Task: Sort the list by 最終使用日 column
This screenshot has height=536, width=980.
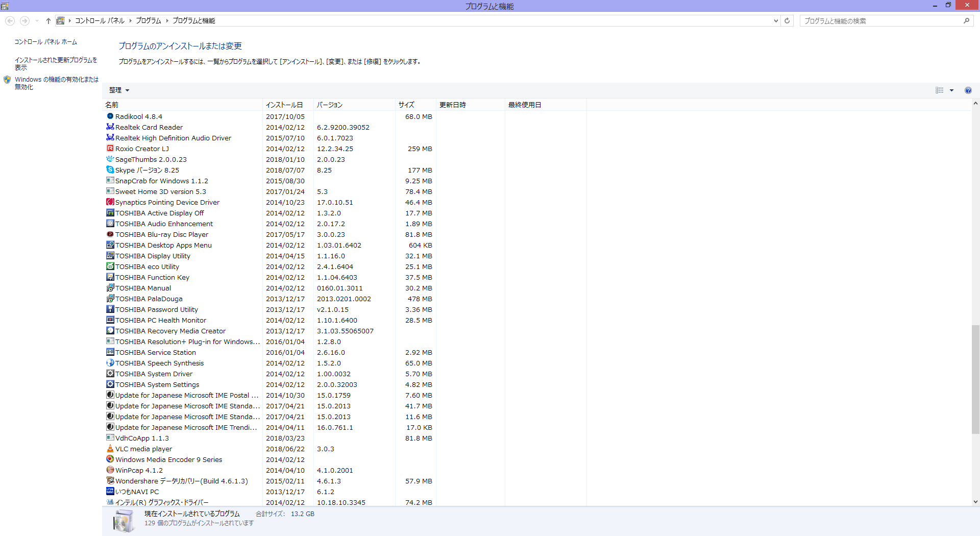Action: tap(546, 105)
